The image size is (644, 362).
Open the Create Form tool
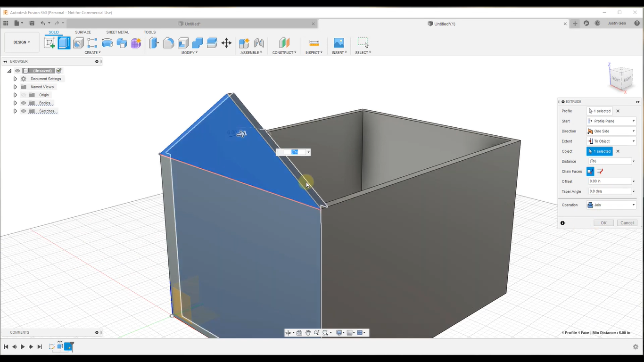(136, 43)
